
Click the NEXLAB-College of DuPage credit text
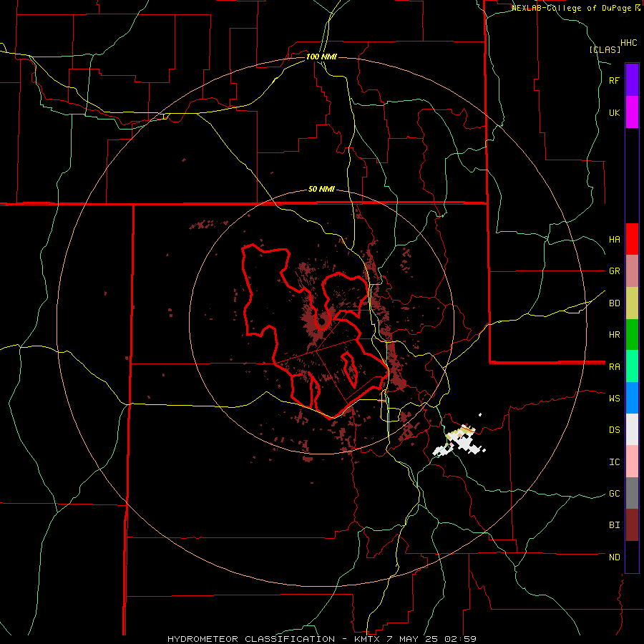click(x=572, y=8)
